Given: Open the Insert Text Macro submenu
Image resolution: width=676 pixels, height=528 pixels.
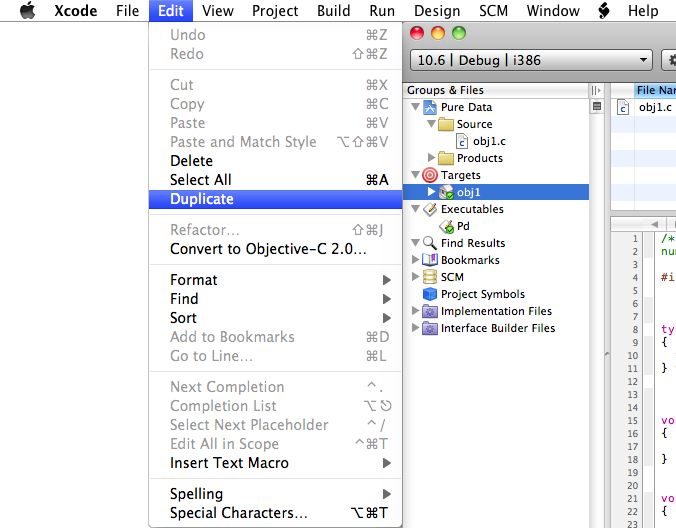Looking at the screenshot, I should [275, 463].
